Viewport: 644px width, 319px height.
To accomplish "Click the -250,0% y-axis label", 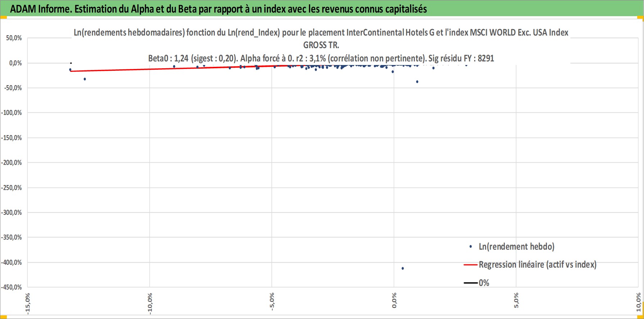I will [12, 188].
